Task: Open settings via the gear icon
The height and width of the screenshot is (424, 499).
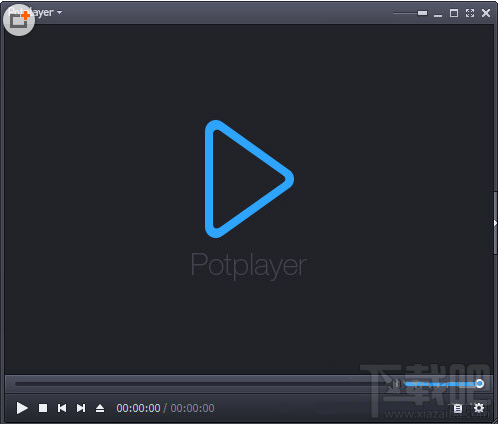Action: (x=479, y=408)
